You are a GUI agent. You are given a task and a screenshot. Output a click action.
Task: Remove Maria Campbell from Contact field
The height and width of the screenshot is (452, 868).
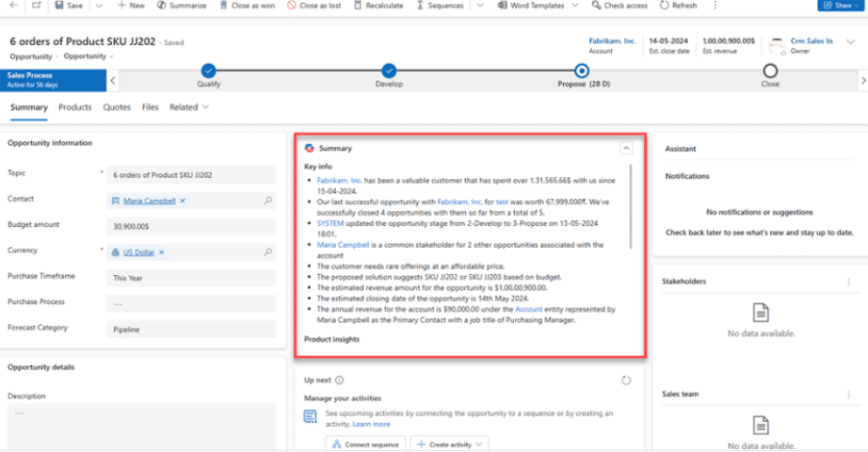183,201
